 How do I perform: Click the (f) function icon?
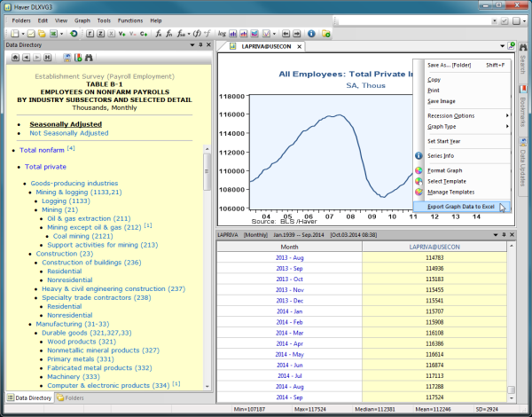[x=197, y=34]
